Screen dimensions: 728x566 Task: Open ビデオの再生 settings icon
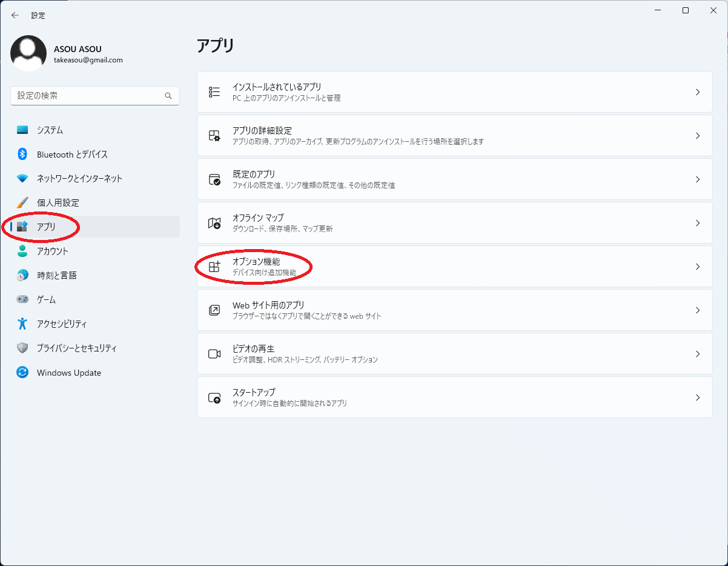pyautogui.click(x=214, y=353)
